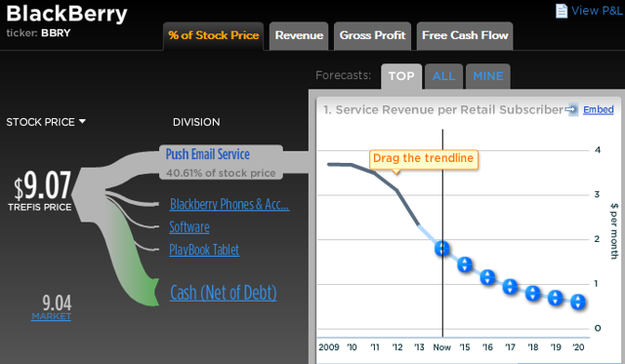
Task: Open the PlayBook Tablet division link
Action: 204,250
